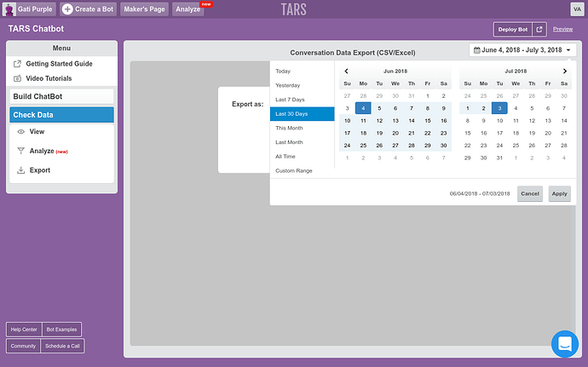Click the 'Jun 2018' month header
The height and width of the screenshot is (367, 588).
pos(395,72)
